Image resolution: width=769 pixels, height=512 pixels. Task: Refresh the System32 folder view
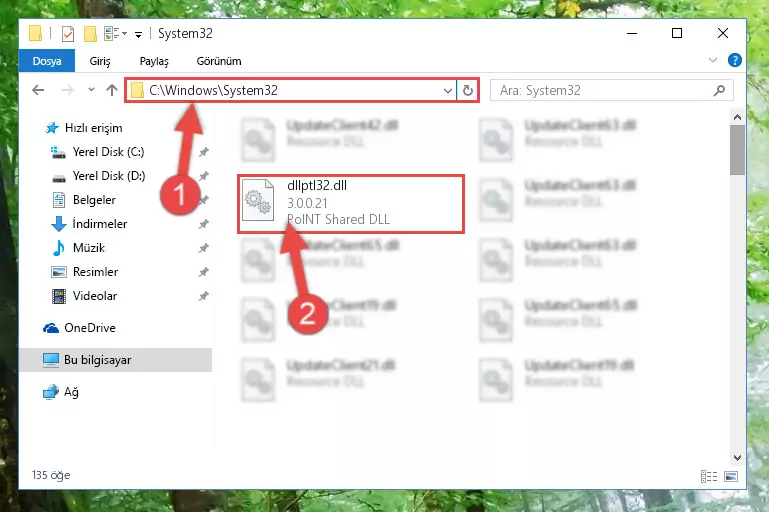tap(468, 91)
